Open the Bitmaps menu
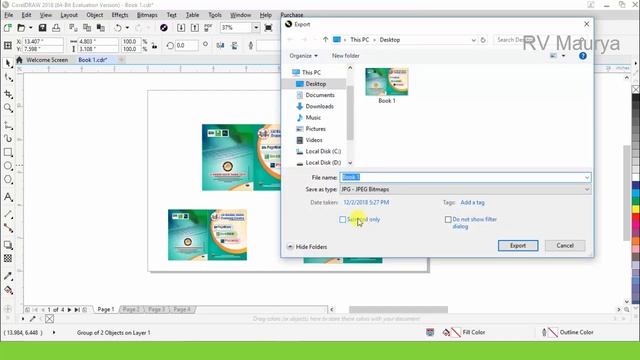This screenshot has height=360, width=640. [x=147, y=15]
